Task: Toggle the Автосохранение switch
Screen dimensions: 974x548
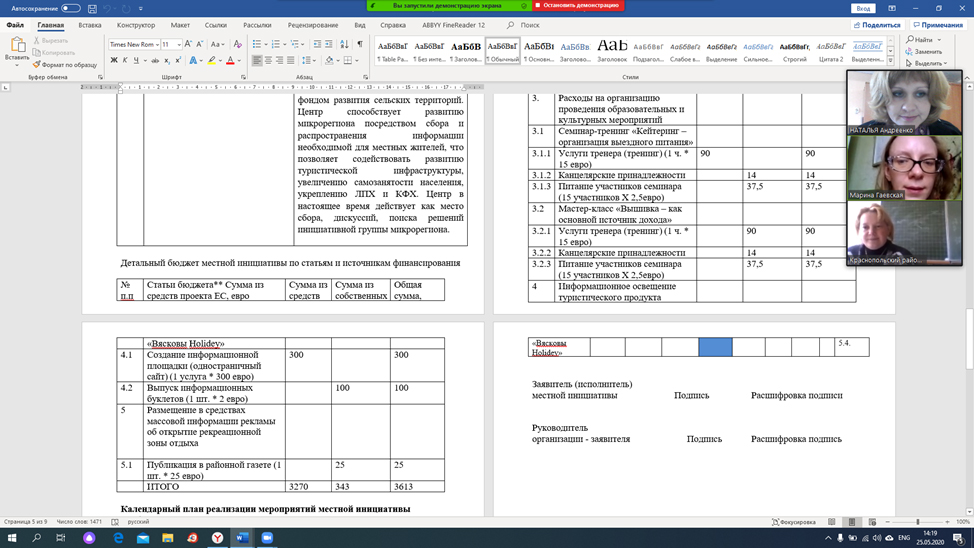Action: pyautogui.click(x=71, y=9)
